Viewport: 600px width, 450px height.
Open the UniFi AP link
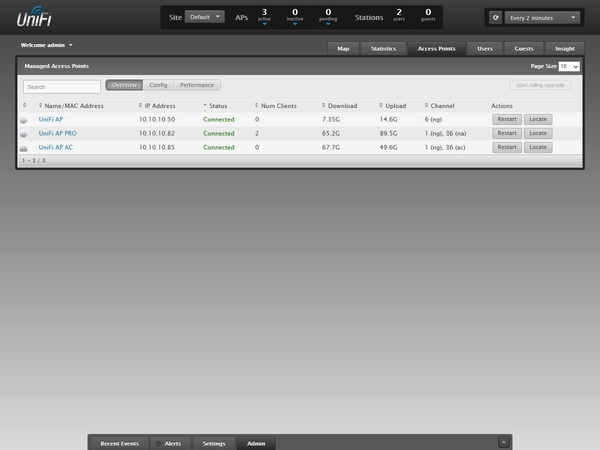(x=51, y=119)
